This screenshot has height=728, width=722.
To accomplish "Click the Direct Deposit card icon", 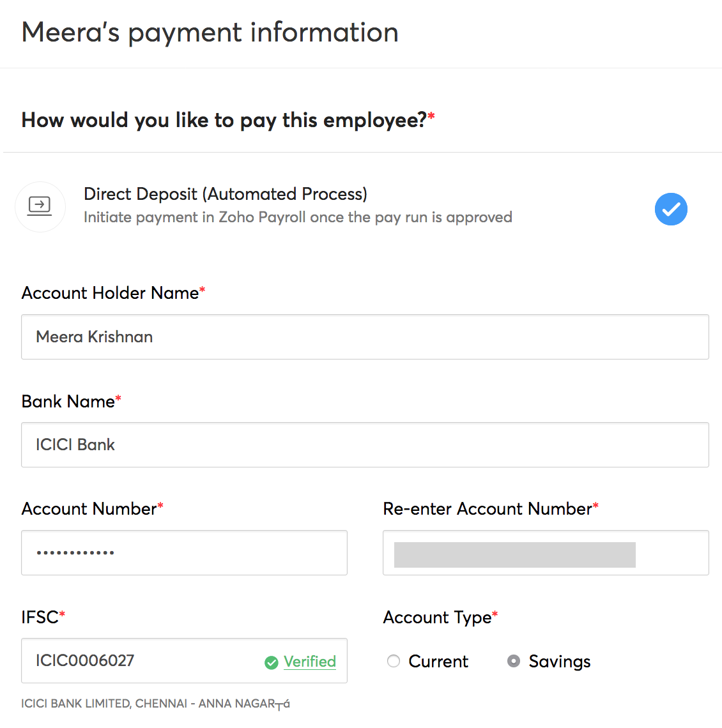I will click(40, 207).
